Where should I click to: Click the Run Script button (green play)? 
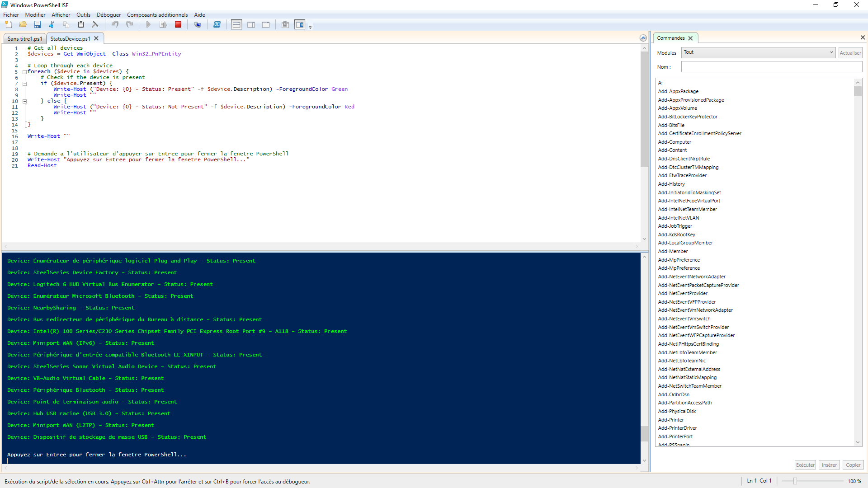pyautogui.click(x=148, y=24)
